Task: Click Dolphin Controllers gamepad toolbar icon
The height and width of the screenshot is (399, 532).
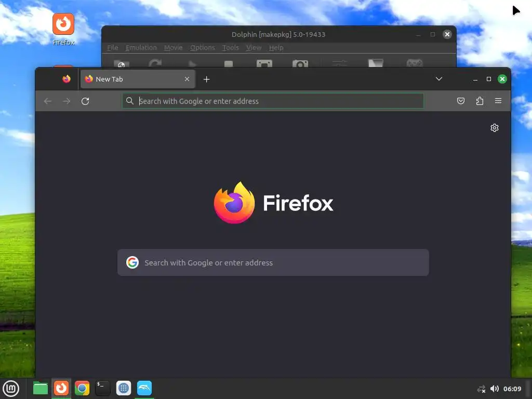Action: tap(414, 63)
